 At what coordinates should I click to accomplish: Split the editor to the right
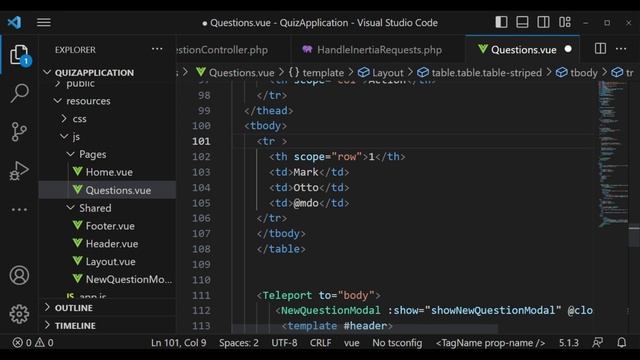(600, 49)
